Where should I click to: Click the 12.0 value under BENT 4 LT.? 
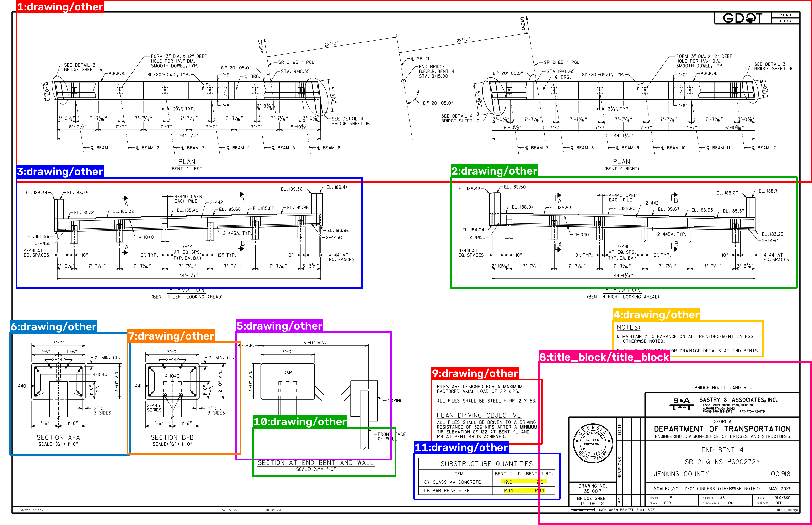click(x=508, y=482)
